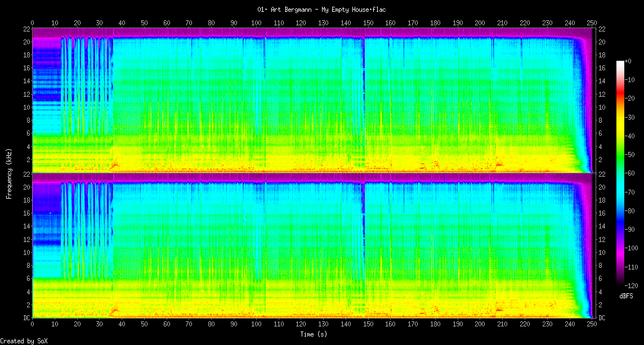Viewport: 644px width, 345px height.
Task: Click the '+0' label on the color scale
Action: pos(628,61)
